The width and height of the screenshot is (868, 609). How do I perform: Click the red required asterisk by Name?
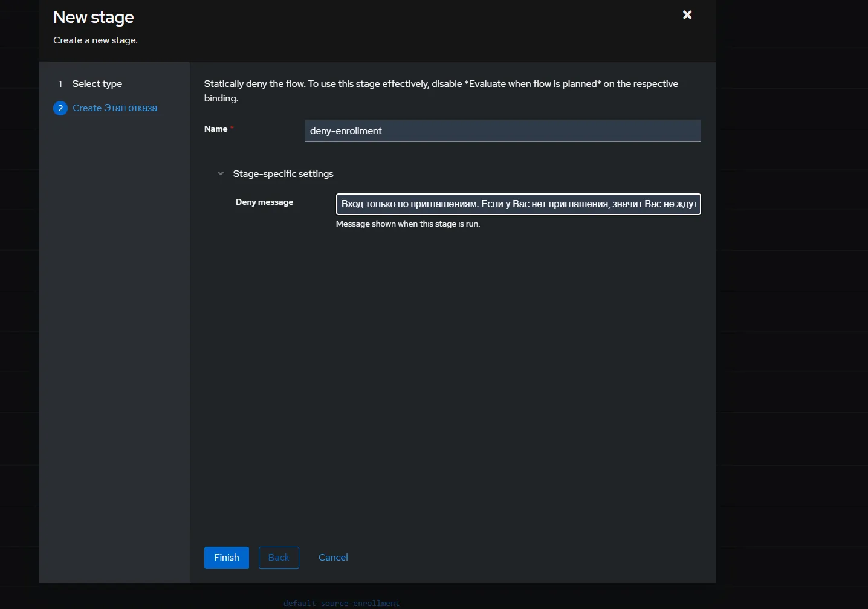point(232,128)
